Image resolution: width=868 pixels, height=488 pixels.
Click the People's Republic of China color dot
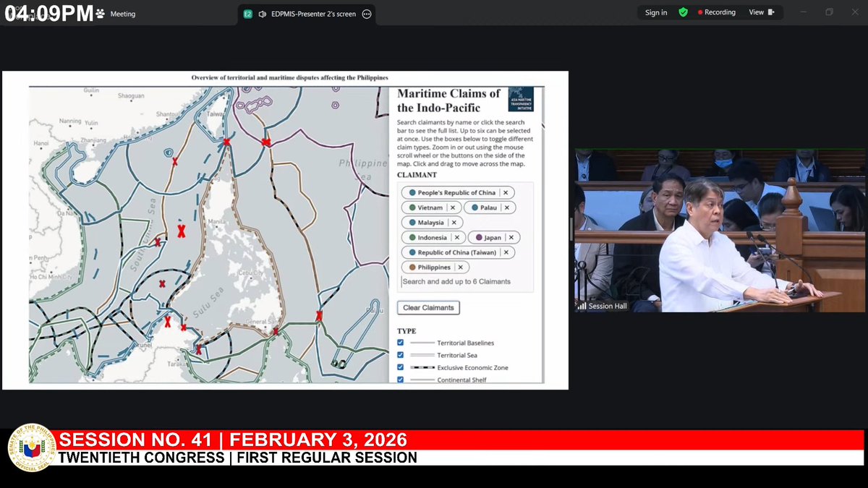pos(412,192)
